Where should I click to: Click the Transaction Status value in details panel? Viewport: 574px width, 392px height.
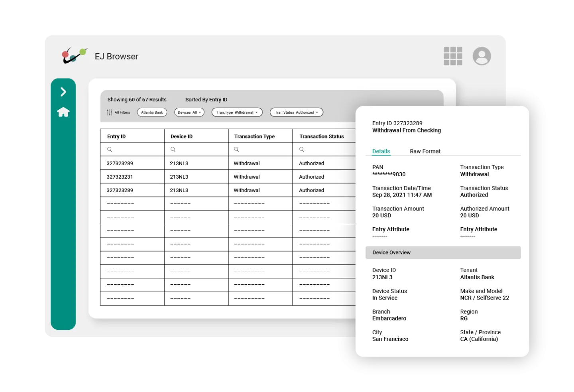click(x=474, y=195)
